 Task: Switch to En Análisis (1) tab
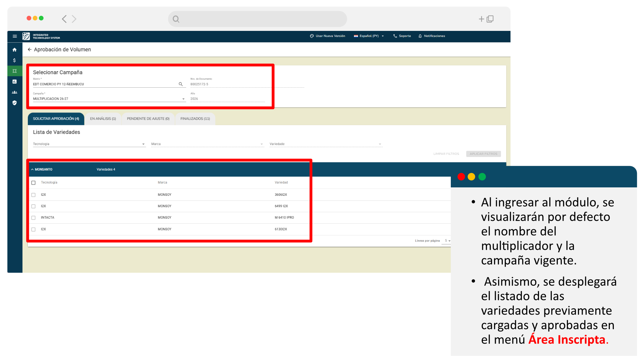pyautogui.click(x=103, y=119)
